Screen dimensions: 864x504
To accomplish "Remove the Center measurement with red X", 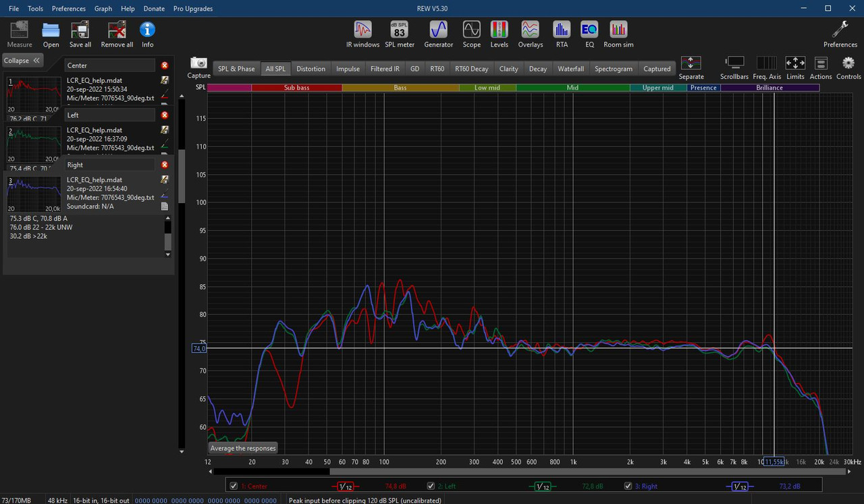I will [165, 65].
